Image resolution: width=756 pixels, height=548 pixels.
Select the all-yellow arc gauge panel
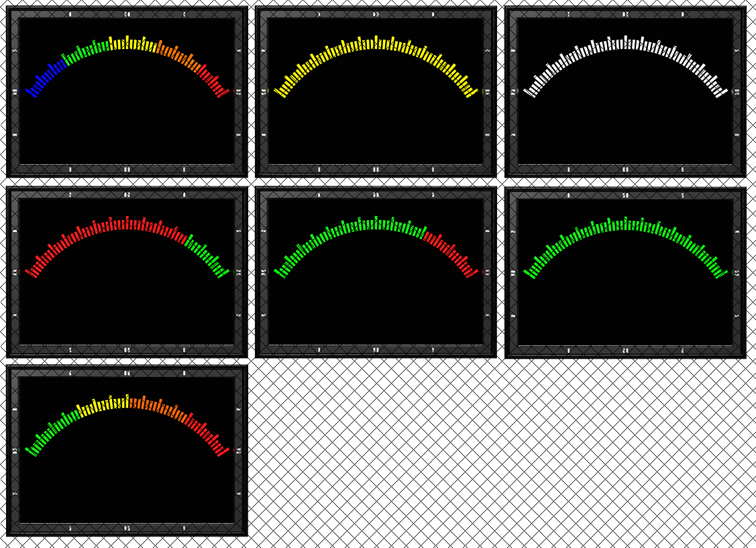pyautogui.click(x=376, y=91)
